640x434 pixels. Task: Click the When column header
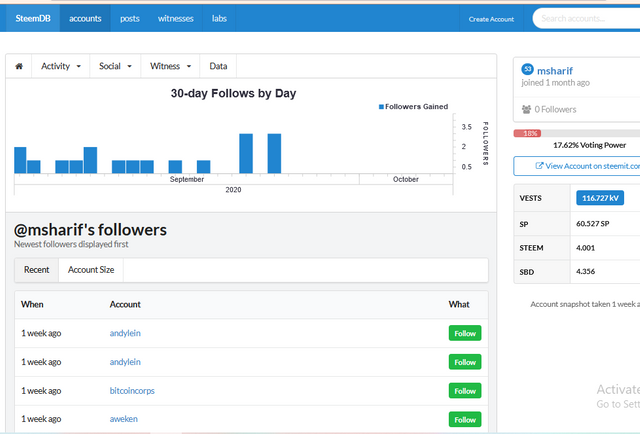pyautogui.click(x=32, y=305)
